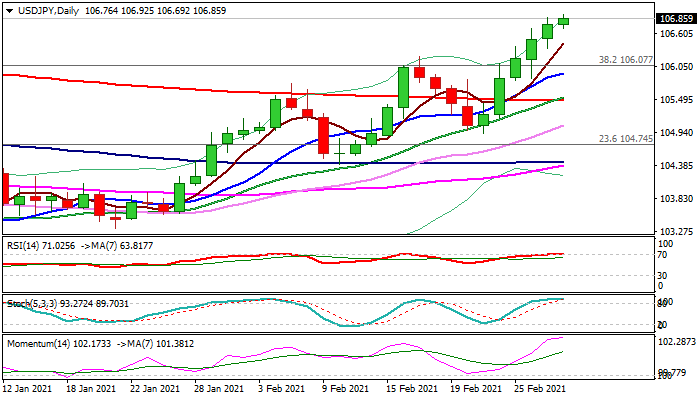700x400 pixels.
Task: Click the 23.6 104.745 Fibonacci level label
Action: coord(625,139)
